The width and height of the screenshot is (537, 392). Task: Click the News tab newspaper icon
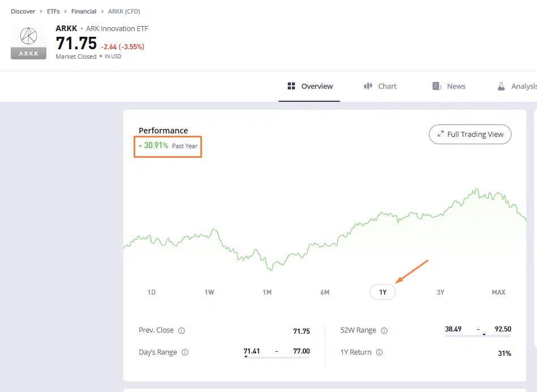point(436,86)
